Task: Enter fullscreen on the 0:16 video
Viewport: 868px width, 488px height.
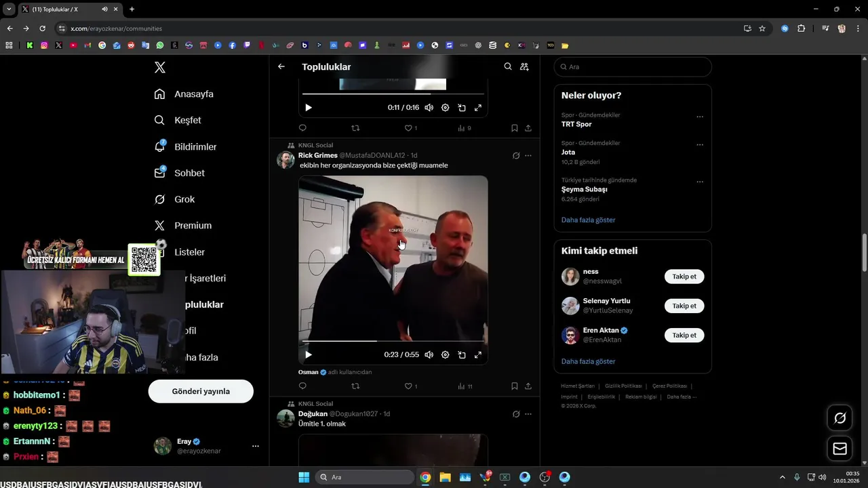Action: [478, 108]
